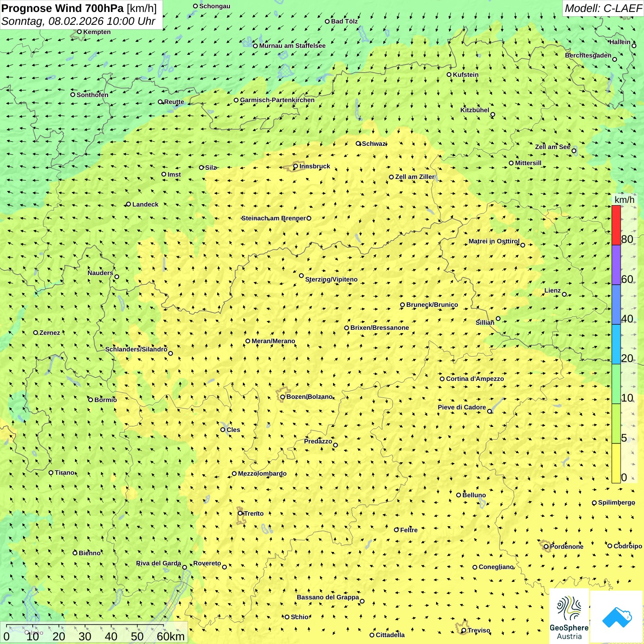
Task: Click the Trento city marker
Action: [x=240, y=513]
